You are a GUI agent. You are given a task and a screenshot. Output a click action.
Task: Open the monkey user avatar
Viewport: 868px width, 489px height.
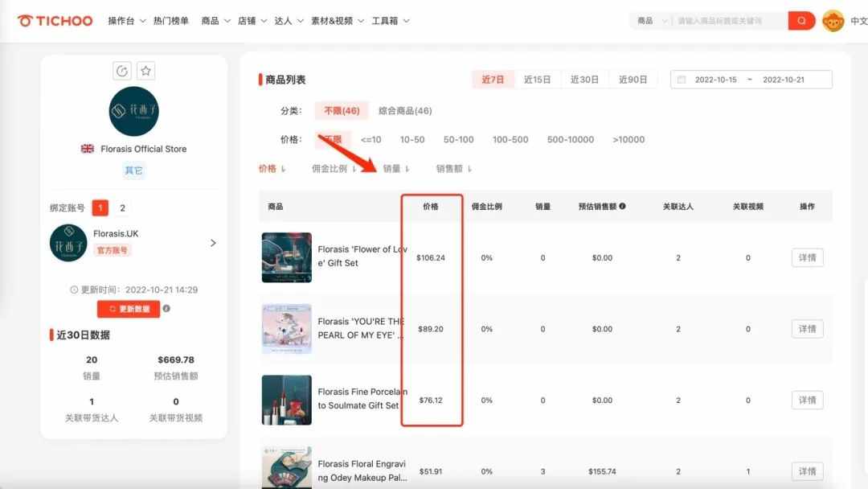click(833, 21)
